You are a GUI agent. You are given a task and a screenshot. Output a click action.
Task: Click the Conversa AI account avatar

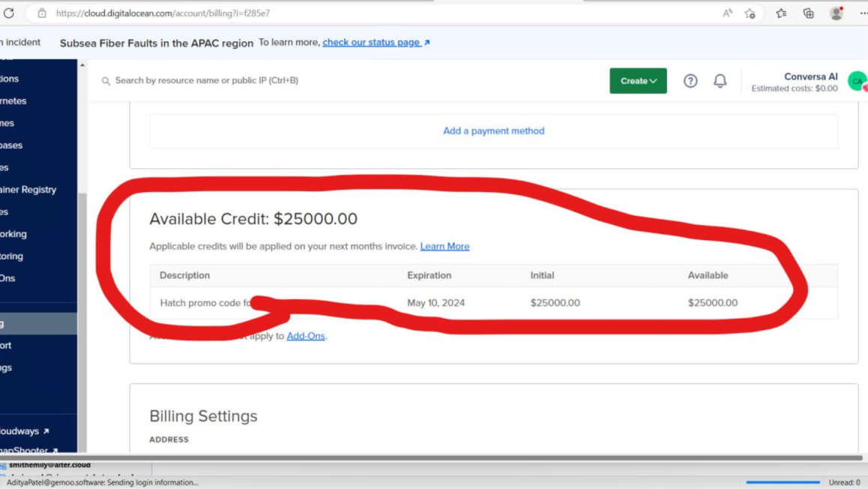point(857,82)
